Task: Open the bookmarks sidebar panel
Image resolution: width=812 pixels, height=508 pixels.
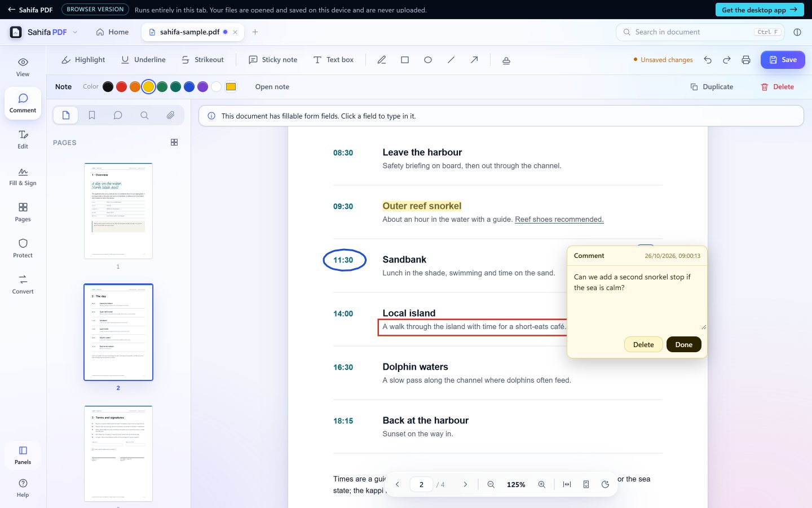Action: click(92, 115)
